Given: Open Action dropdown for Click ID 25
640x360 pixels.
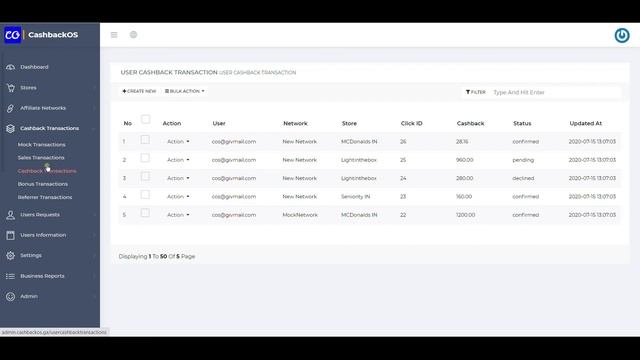Looking at the screenshot, I should [178, 160].
